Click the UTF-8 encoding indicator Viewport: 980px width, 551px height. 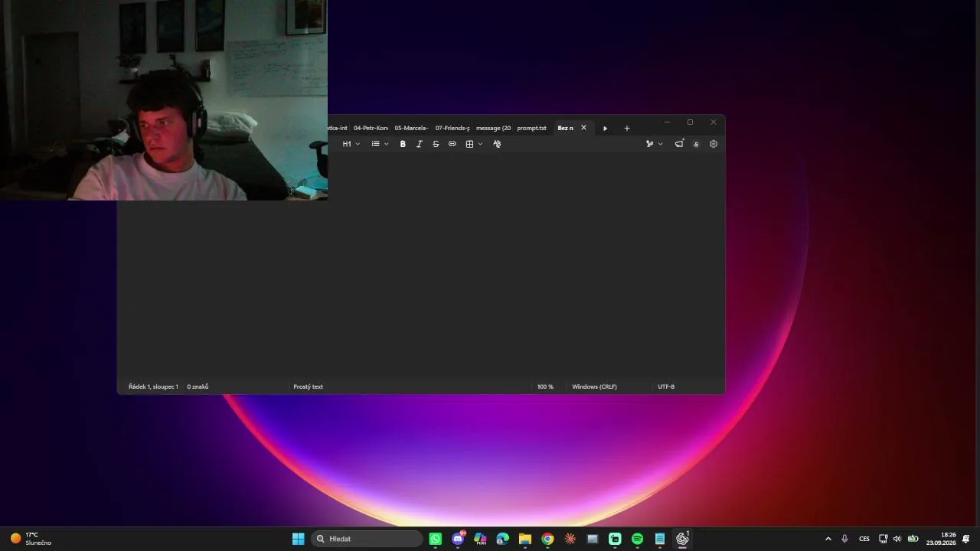[666, 386]
